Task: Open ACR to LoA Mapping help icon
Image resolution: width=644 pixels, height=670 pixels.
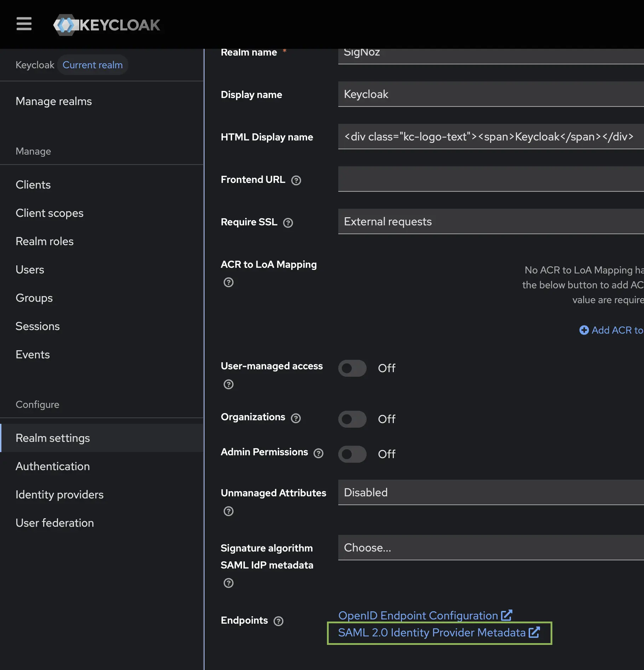Action: [x=229, y=282]
